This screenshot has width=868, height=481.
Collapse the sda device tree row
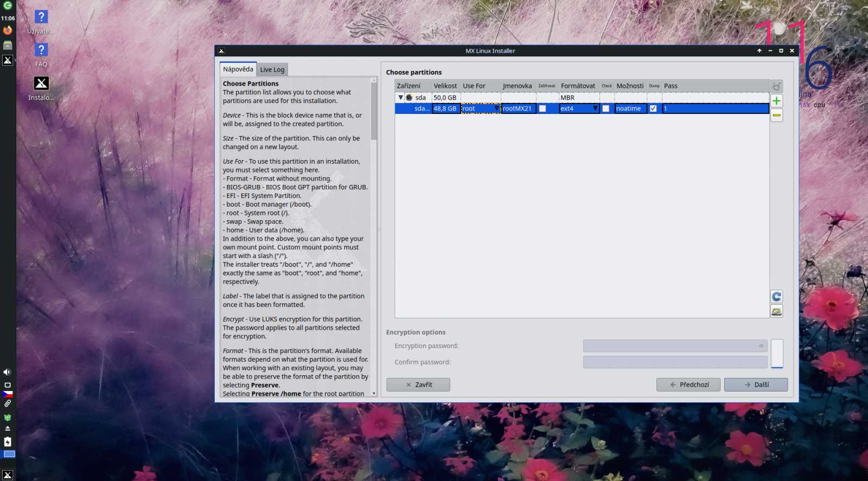[401, 98]
